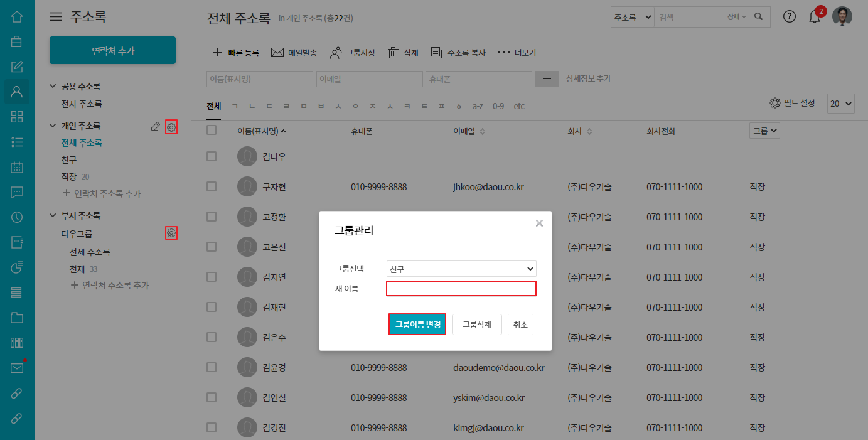Click the 그룹이름 변경 button
Viewport: 868px width, 440px height.
[x=417, y=325]
